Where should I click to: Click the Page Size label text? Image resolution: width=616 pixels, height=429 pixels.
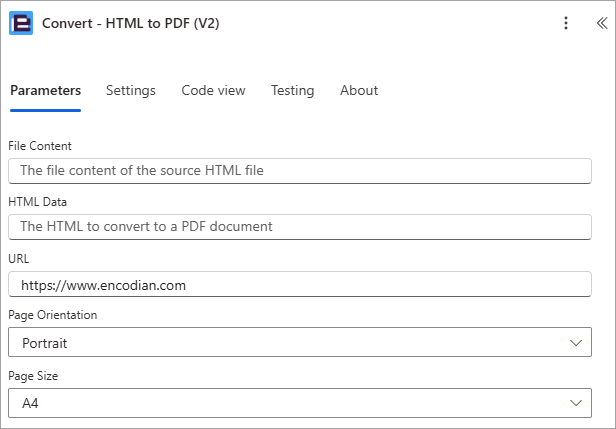33,376
